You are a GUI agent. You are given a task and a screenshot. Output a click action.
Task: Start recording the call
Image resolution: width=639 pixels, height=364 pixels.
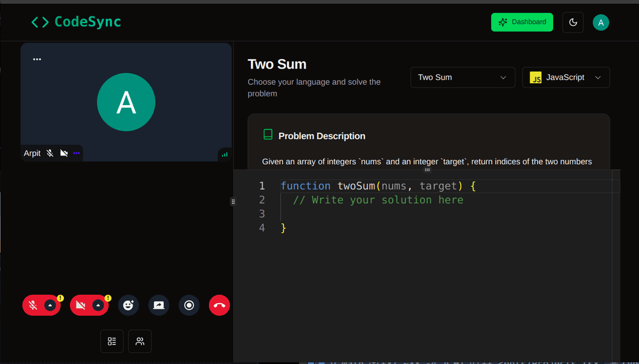point(189,305)
